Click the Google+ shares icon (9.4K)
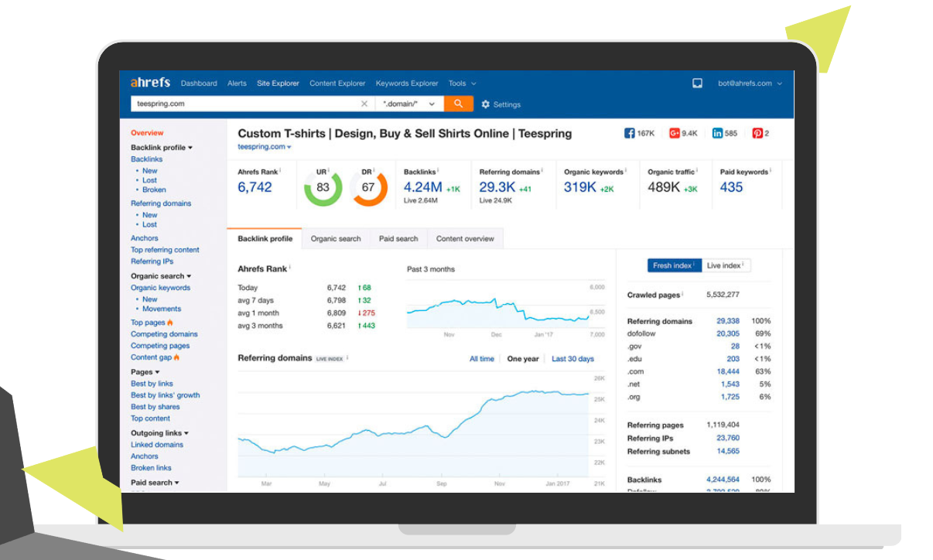This screenshot has width=933, height=560. coord(674,133)
